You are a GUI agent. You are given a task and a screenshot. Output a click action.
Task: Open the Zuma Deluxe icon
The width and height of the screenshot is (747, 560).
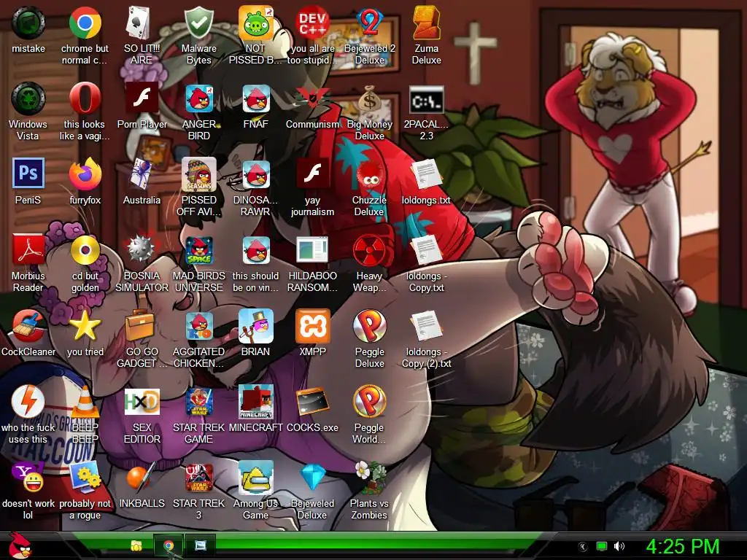coord(426,23)
